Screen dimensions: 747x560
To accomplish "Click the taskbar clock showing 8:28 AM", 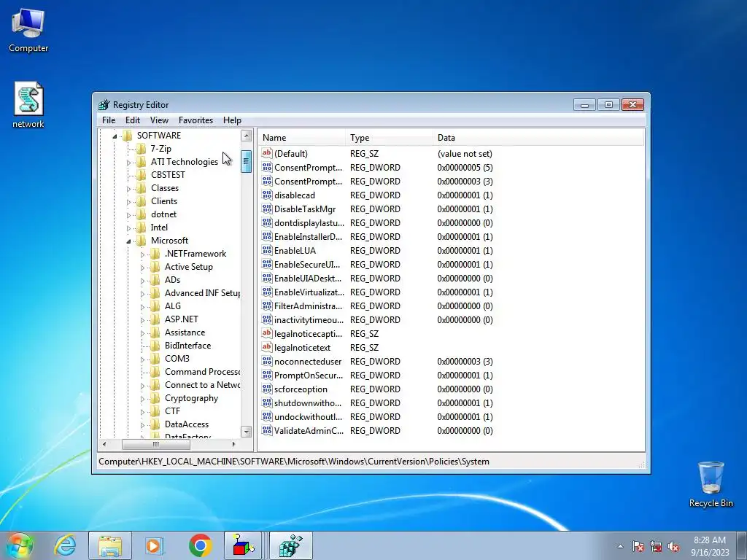I will coord(710,545).
